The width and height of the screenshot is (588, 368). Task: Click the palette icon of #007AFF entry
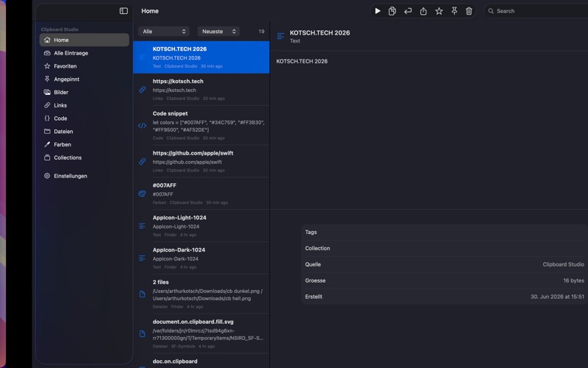[x=142, y=194]
